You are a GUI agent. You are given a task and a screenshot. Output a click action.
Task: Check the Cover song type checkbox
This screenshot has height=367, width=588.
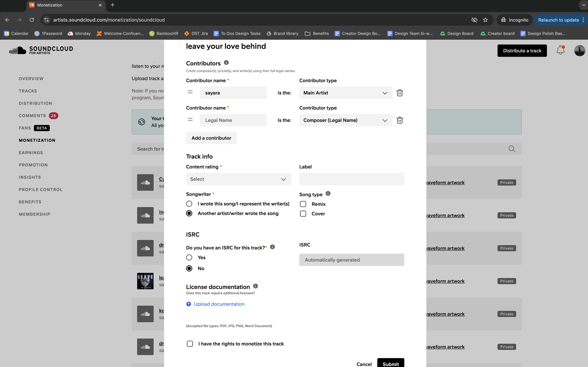click(x=303, y=214)
